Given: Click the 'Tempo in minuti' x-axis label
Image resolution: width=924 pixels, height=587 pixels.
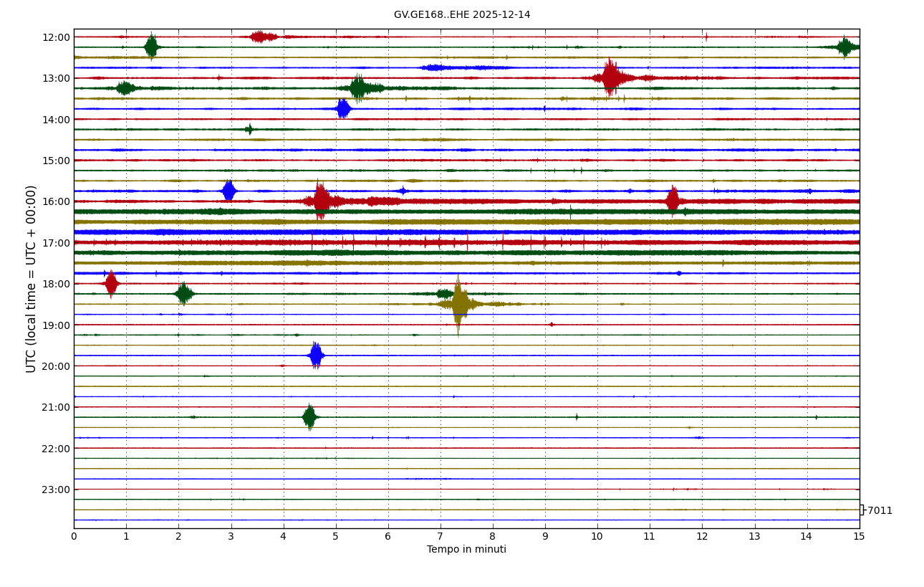Looking at the screenshot, I should click(466, 550).
